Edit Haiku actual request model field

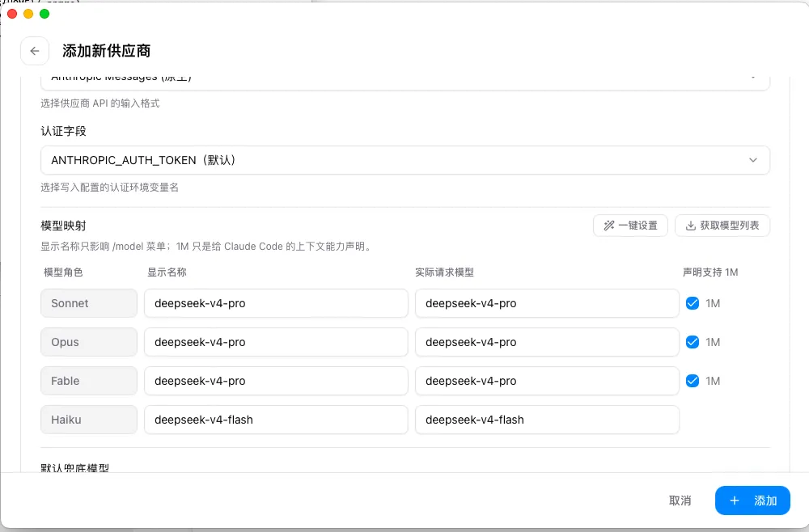pos(547,420)
